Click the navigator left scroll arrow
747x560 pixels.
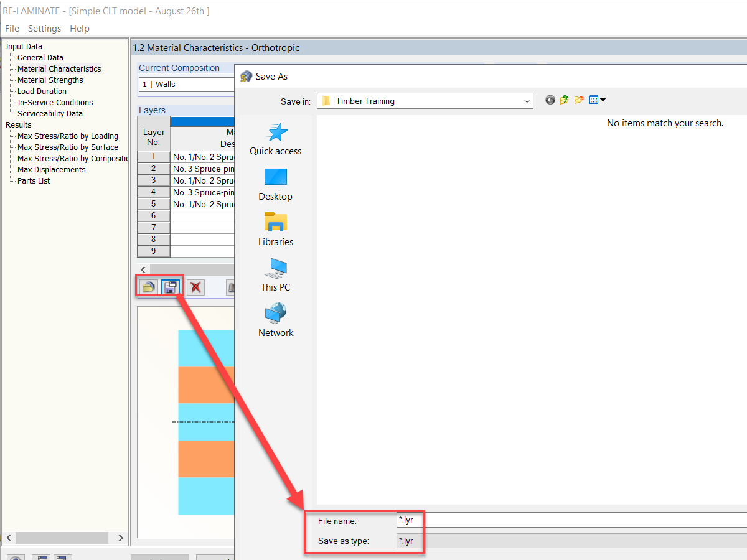[9, 538]
